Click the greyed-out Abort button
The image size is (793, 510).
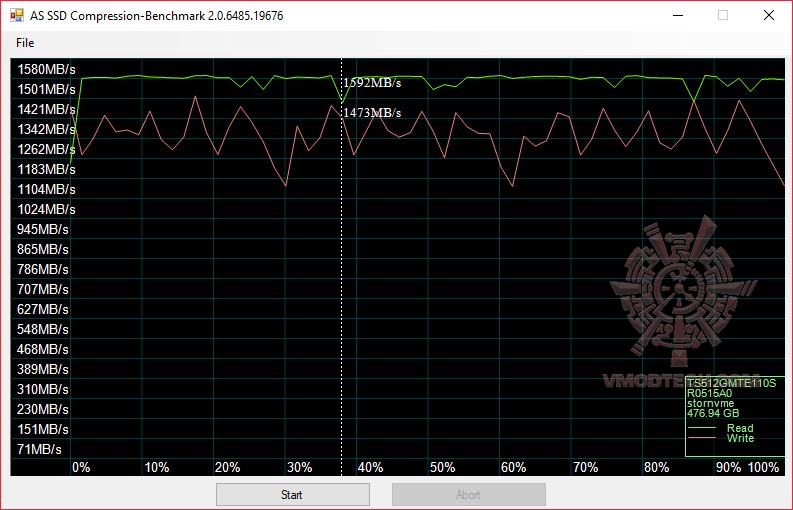click(x=468, y=494)
